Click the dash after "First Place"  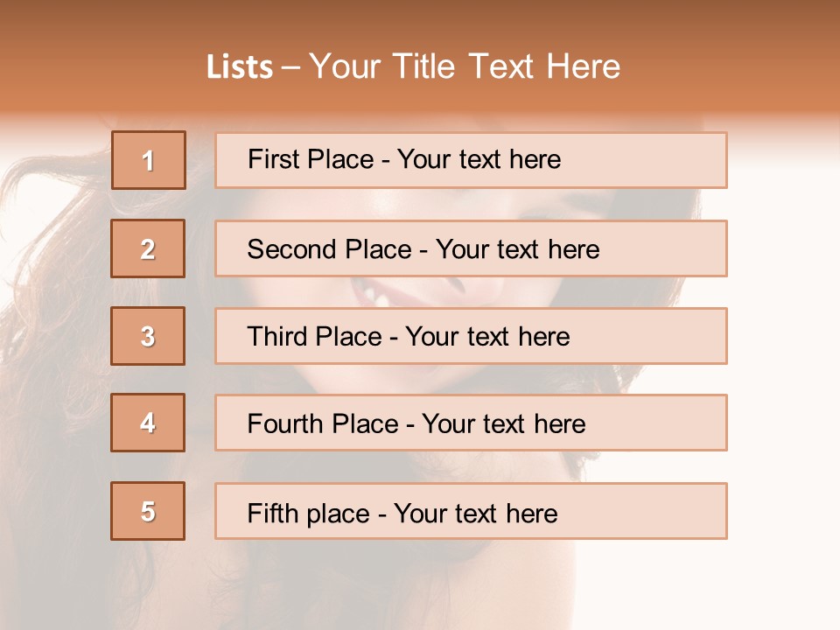coord(385,160)
